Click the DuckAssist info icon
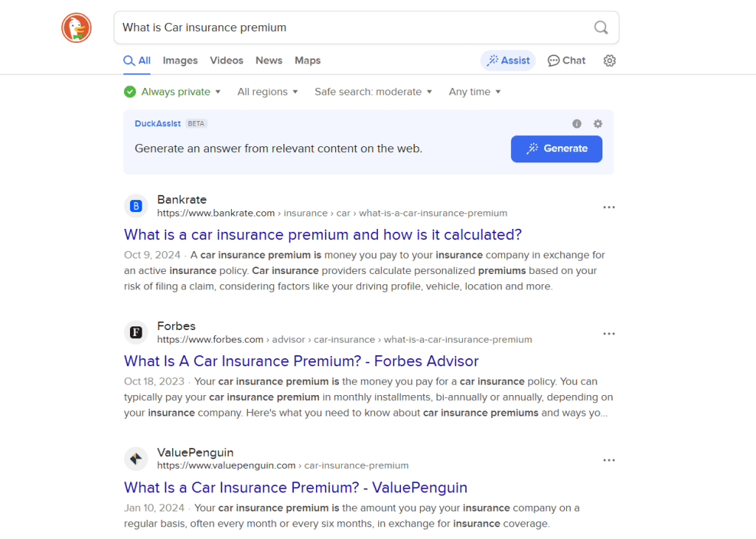The width and height of the screenshot is (756, 539). [x=577, y=123]
